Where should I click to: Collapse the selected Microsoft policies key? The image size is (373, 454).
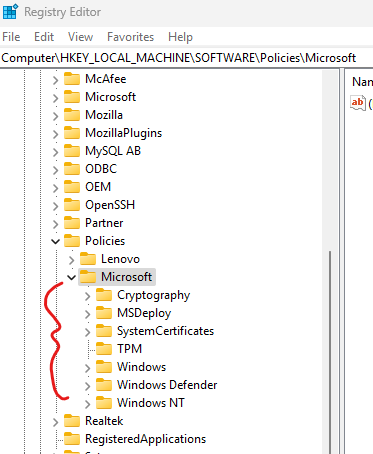(71, 277)
